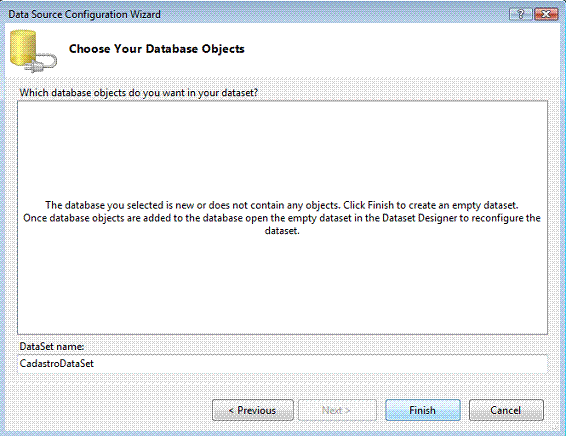Image resolution: width=566 pixels, height=436 pixels.
Task: Click the 'Once database objects are added' line
Action: pyautogui.click(x=282, y=218)
